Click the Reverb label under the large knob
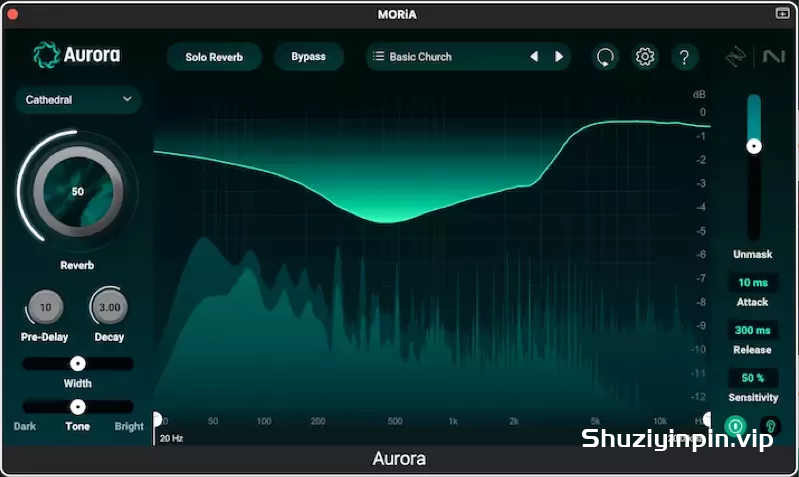Screen dimensions: 799x477 tap(77, 265)
